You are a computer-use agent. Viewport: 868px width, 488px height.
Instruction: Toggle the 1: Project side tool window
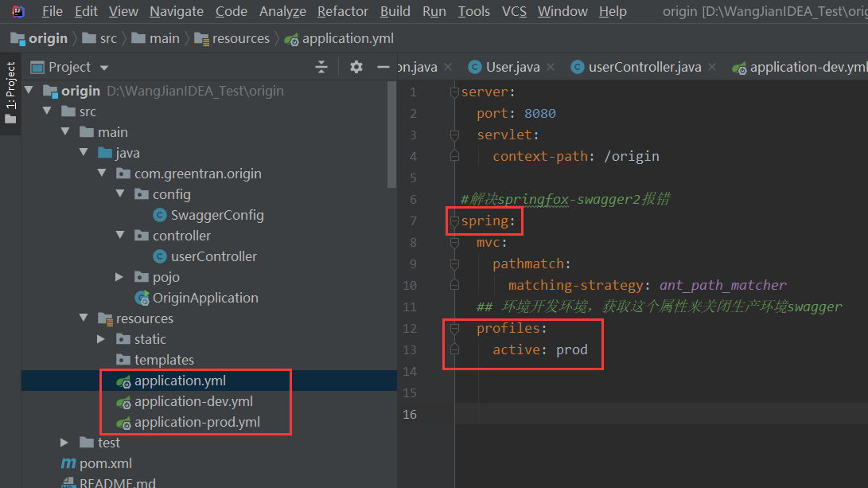click(10, 93)
